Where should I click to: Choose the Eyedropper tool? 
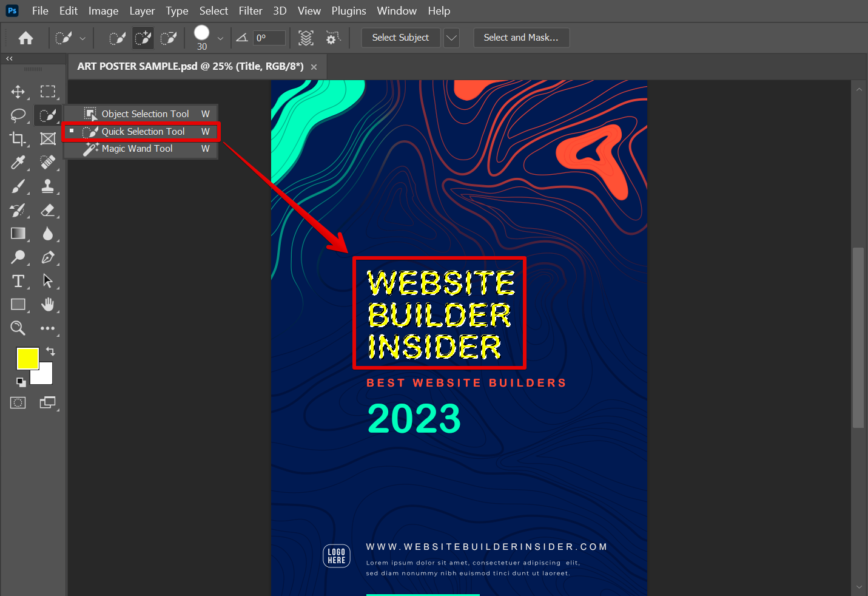tap(18, 163)
